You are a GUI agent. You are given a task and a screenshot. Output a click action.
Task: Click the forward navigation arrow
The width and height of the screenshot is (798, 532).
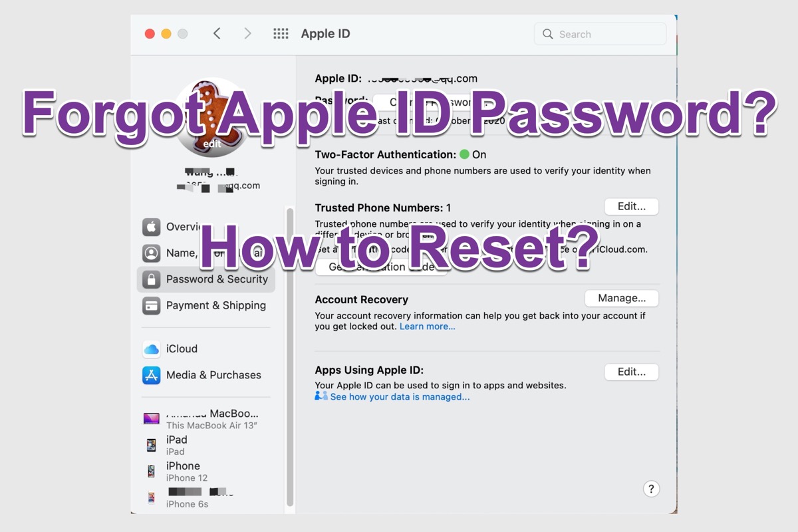click(x=247, y=34)
